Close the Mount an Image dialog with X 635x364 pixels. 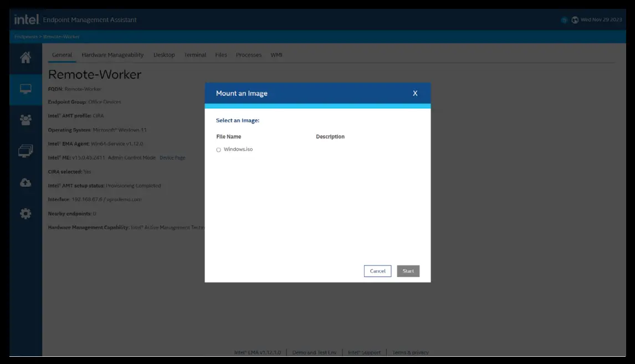[415, 93]
